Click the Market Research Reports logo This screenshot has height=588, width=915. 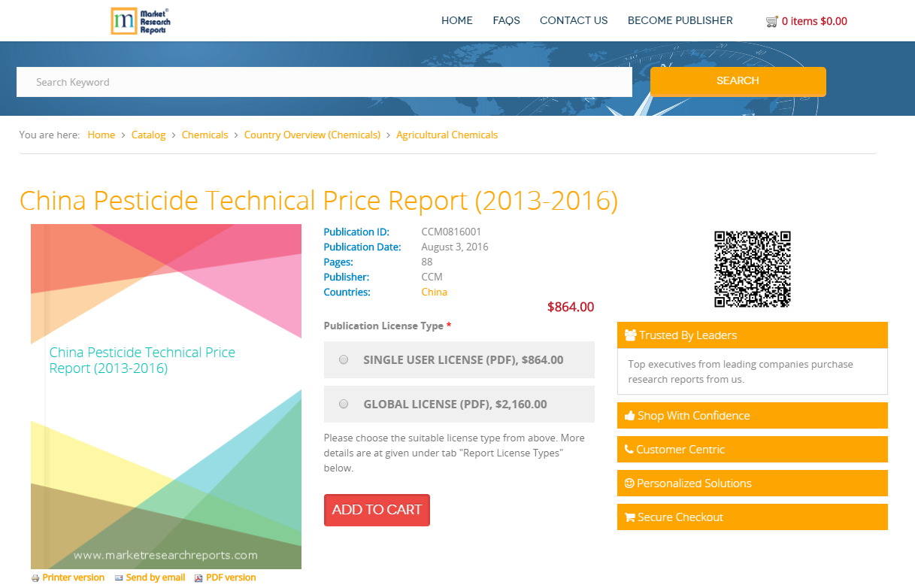tap(141, 21)
